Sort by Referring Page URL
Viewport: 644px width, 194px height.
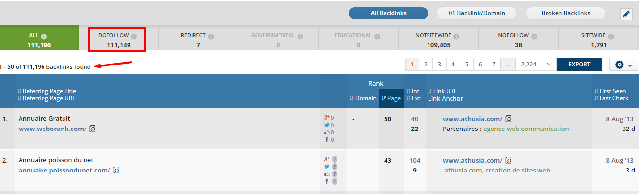pos(46,98)
